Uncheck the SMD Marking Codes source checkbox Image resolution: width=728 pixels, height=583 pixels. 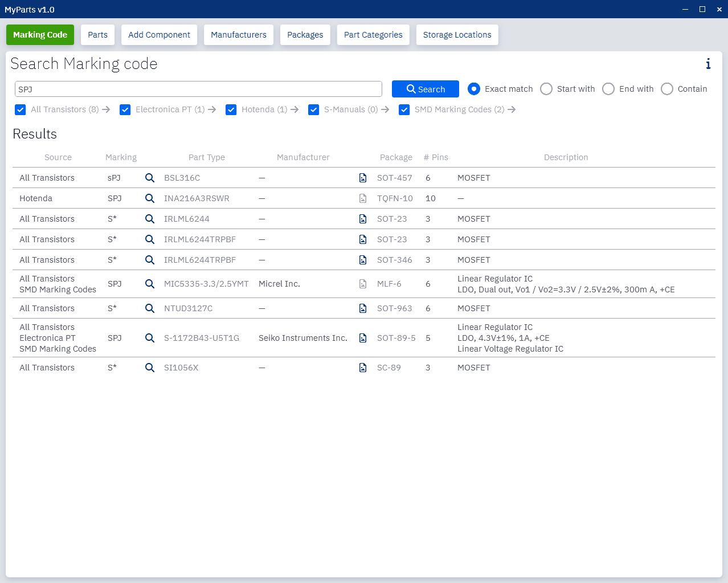pyautogui.click(x=404, y=110)
